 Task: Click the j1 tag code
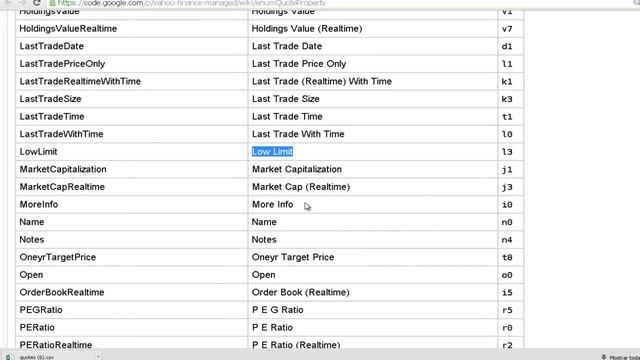pos(507,169)
